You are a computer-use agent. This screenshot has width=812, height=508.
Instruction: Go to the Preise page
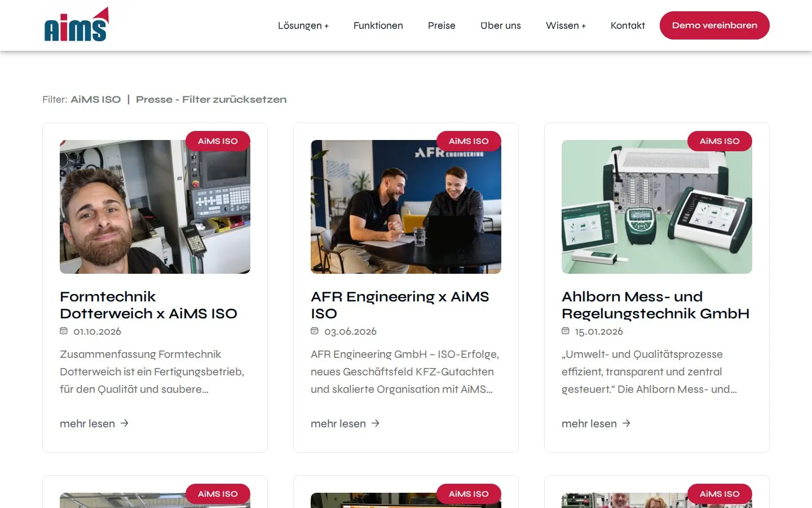442,25
